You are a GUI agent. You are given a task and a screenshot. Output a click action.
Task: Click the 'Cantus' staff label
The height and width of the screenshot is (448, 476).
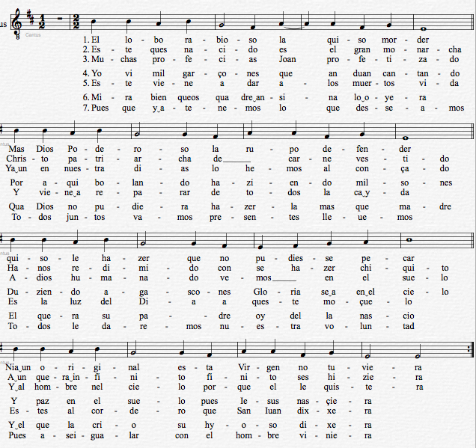point(32,34)
